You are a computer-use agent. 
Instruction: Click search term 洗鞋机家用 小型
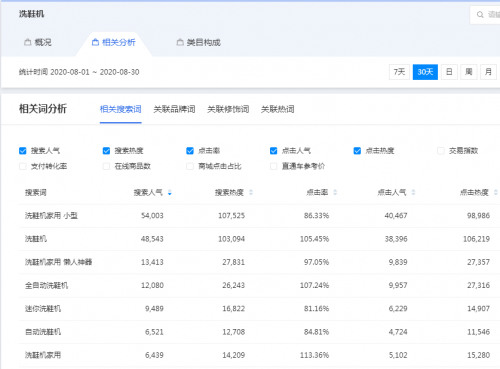click(51, 216)
